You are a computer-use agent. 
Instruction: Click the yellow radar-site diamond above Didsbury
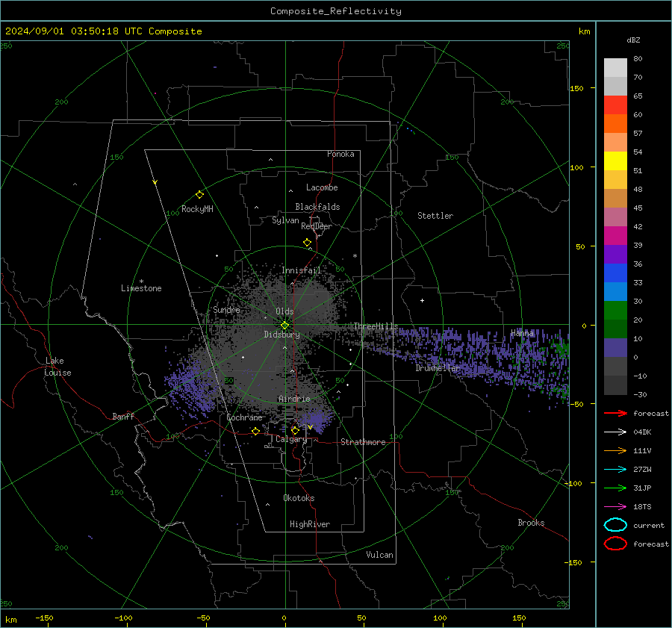(x=284, y=326)
